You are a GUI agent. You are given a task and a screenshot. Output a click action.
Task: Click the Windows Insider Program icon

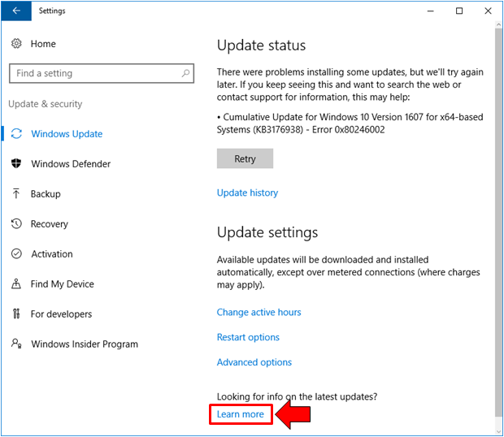click(16, 344)
